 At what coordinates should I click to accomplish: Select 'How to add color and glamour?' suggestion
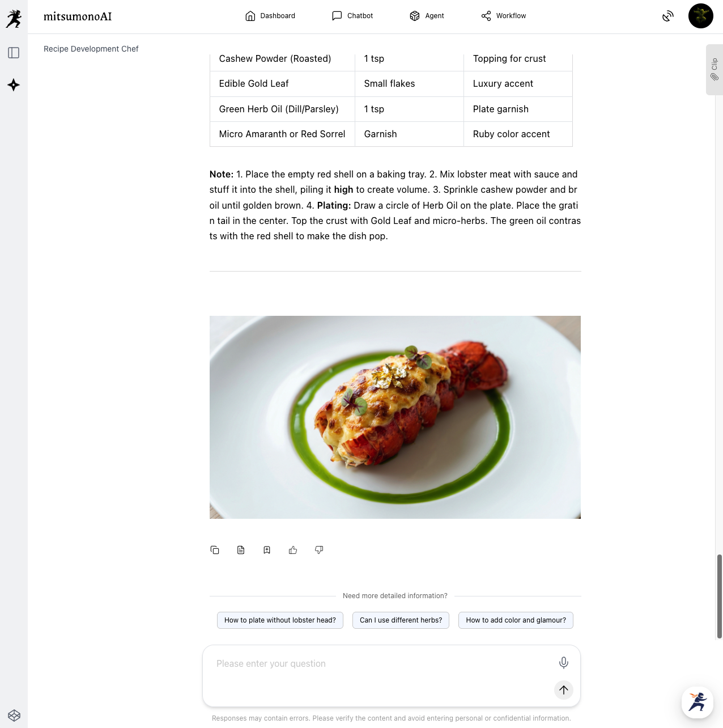point(516,620)
